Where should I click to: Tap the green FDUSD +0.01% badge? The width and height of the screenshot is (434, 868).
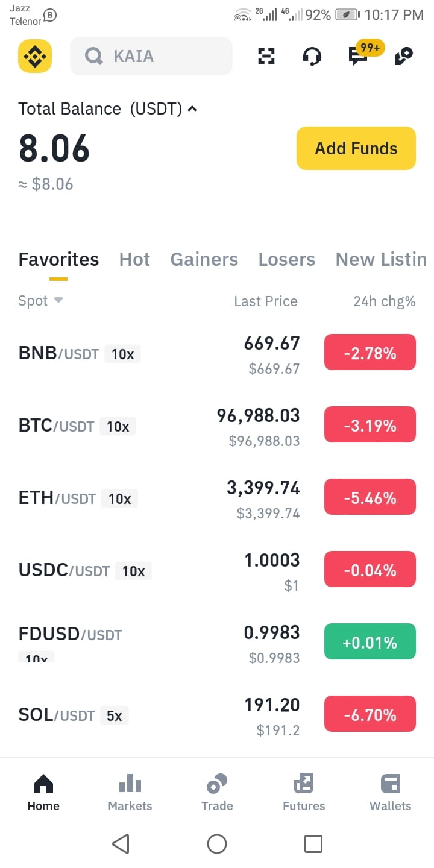pos(370,643)
